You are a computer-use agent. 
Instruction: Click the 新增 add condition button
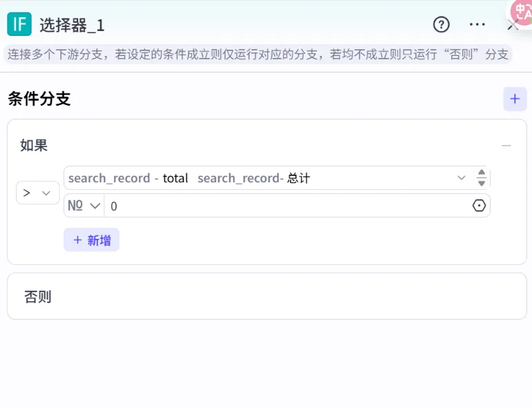[91, 240]
